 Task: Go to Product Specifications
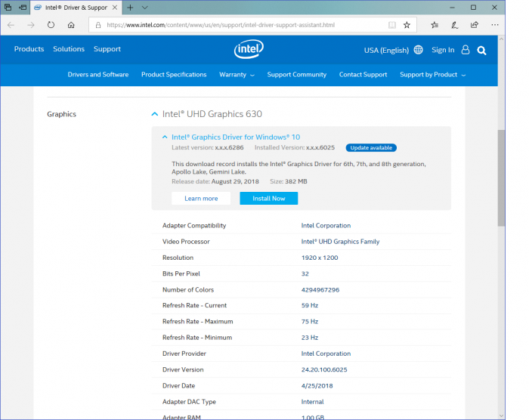pyautogui.click(x=174, y=75)
